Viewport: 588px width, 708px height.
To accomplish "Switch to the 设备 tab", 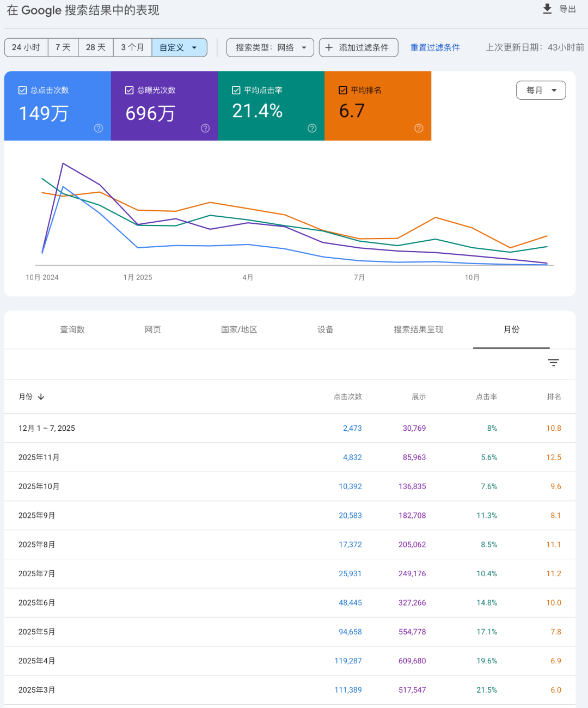I will [326, 329].
